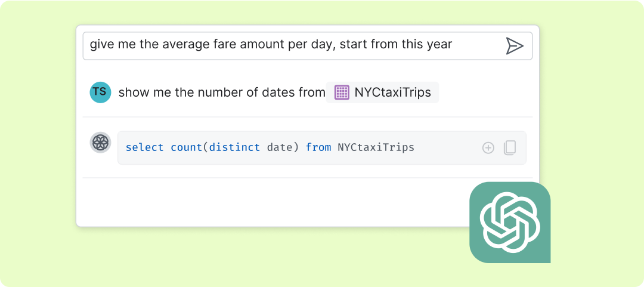The width and height of the screenshot is (644, 287).
Task: Click the word 'year' in the prompt
Action: click(439, 45)
